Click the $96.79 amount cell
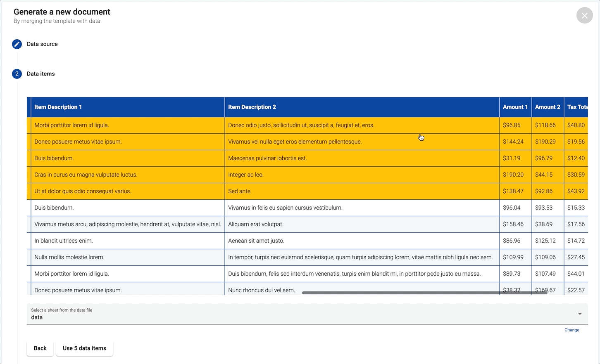600x364 pixels. click(x=548, y=158)
